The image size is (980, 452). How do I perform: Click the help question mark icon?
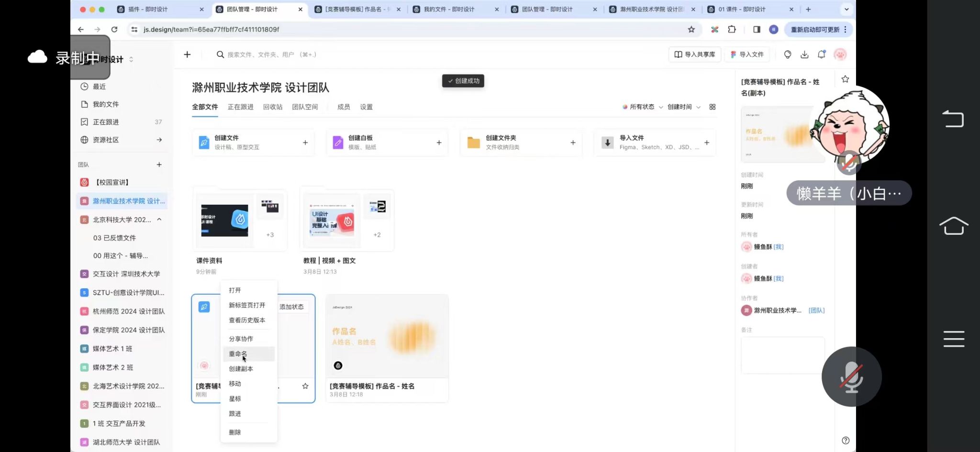point(846,441)
